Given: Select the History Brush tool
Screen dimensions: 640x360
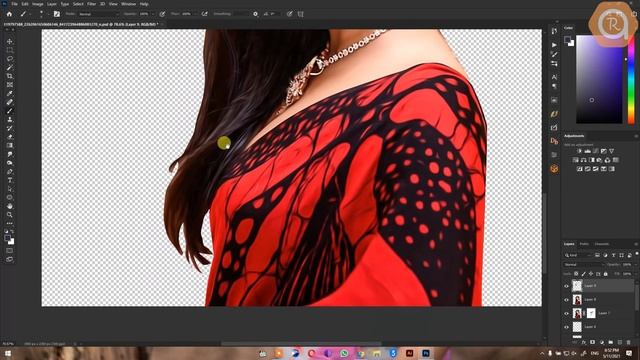Looking at the screenshot, I should 9,128.
